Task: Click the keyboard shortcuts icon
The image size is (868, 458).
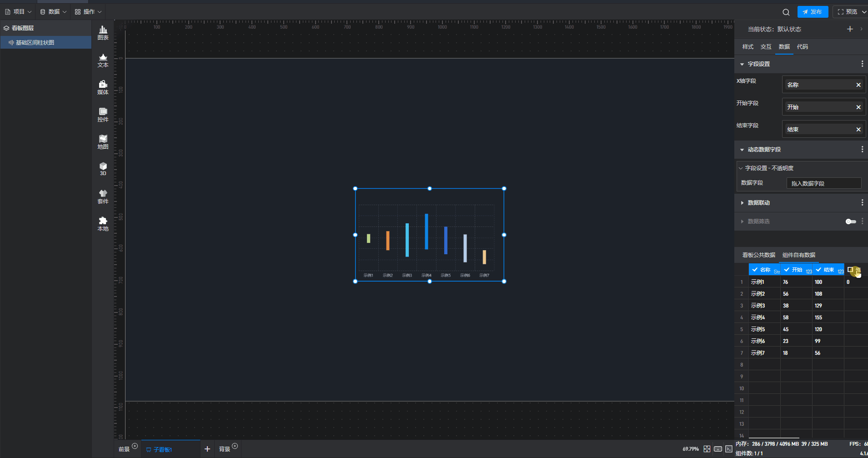Action: point(718,449)
